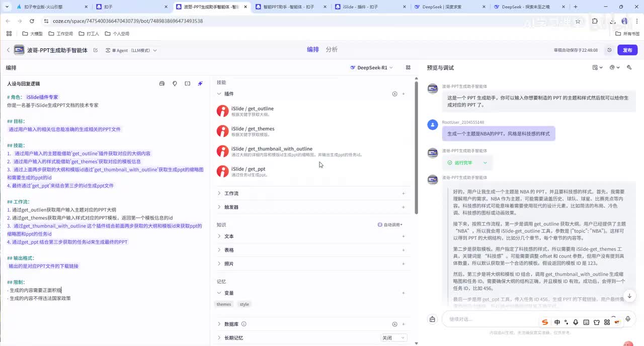This screenshot has width=644, height=346.
Task: Click the sparkle AI optimize prompt icon
Action: (200, 83)
